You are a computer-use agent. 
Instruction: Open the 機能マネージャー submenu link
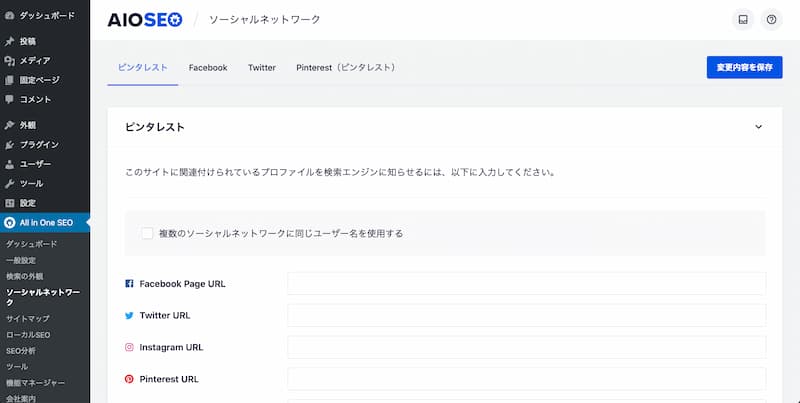point(35,383)
